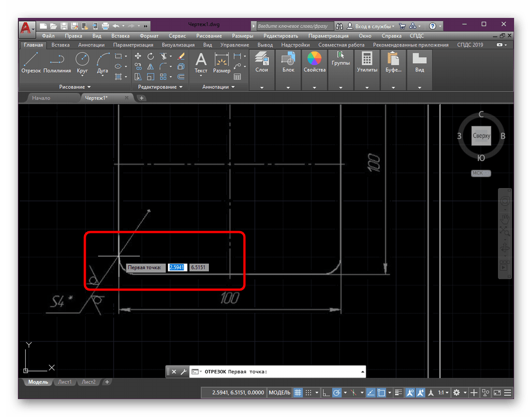The image size is (532, 417).
Task: Click the Начало start tab
Action: [41, 98]
